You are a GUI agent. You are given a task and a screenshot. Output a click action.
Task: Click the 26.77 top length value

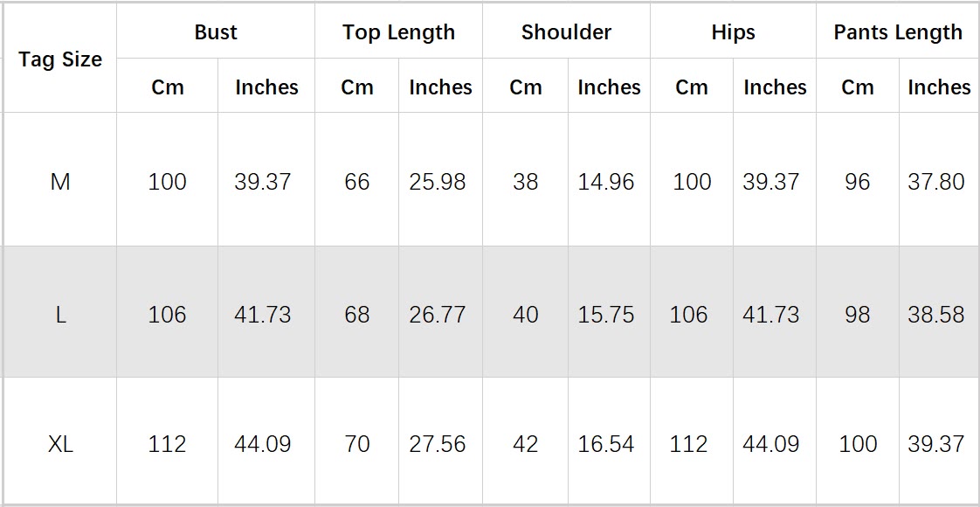[x=438, y=315]
